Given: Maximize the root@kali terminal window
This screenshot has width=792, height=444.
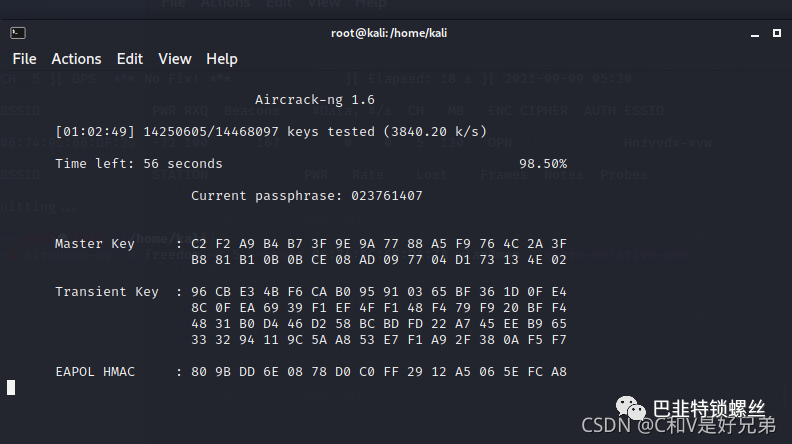Looking at the screenshot, I should (777, 33).
